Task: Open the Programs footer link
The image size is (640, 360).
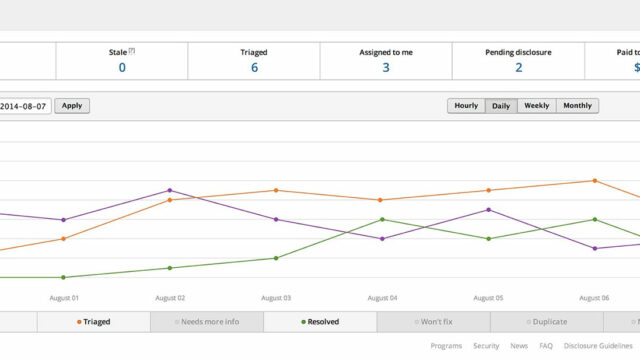Action: (x=446, y=346)
